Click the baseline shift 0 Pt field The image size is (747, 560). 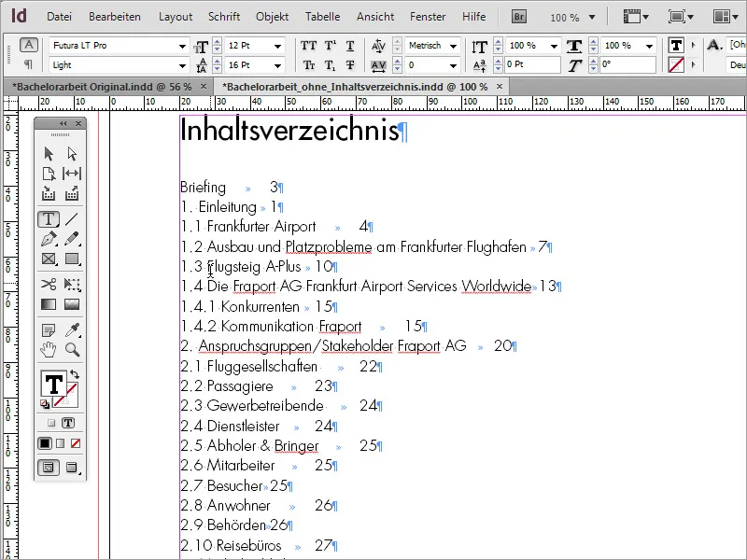pyautogui.click(x=532, y=64)
